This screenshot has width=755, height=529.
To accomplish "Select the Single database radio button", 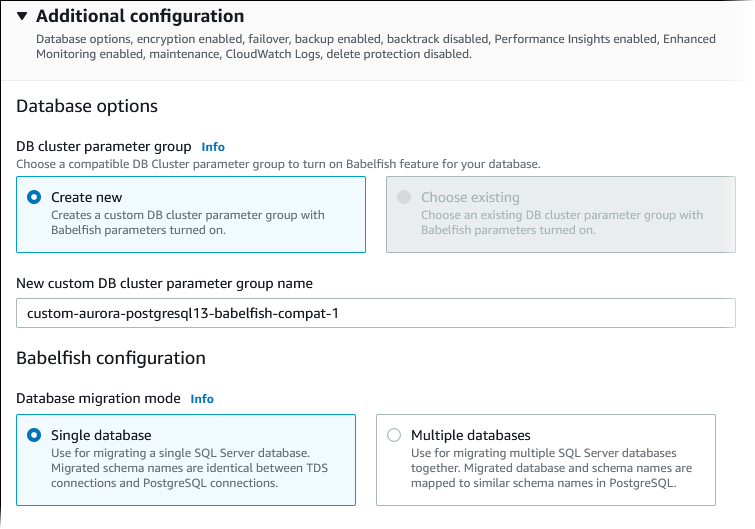I will (34, 435).
